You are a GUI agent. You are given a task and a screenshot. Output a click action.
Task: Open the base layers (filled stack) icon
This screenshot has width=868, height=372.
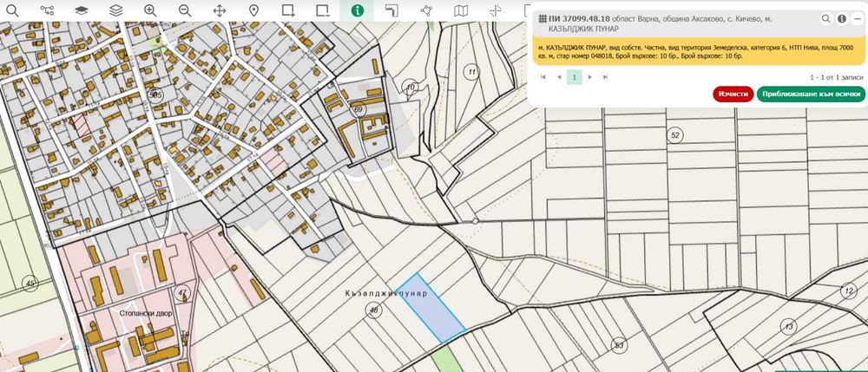point(82,10)
